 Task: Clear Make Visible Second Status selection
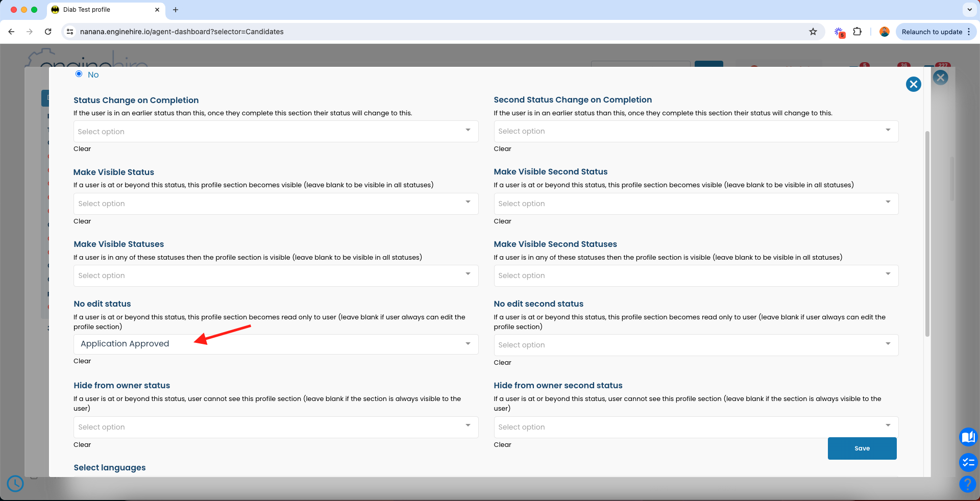click(x=502, y=221)
